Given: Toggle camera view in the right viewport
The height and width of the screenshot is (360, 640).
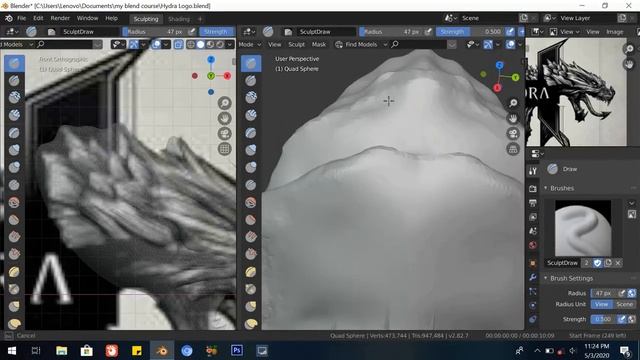Looking at the screenshot, I should point(513,133).
